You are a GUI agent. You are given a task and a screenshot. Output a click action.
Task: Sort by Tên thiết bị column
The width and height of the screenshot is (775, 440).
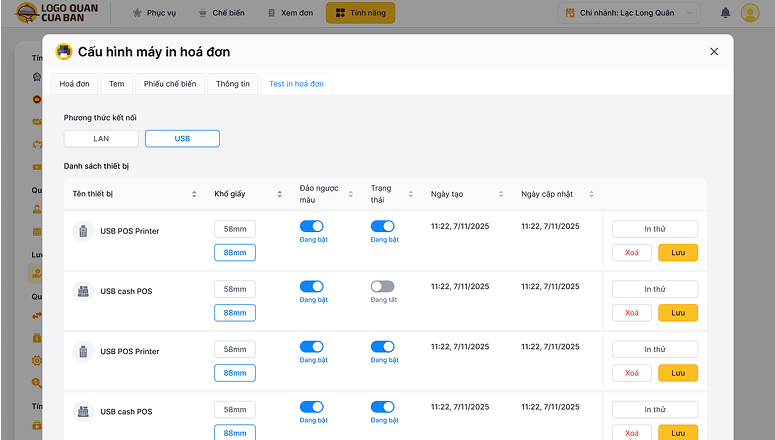(x=194, y=194)
